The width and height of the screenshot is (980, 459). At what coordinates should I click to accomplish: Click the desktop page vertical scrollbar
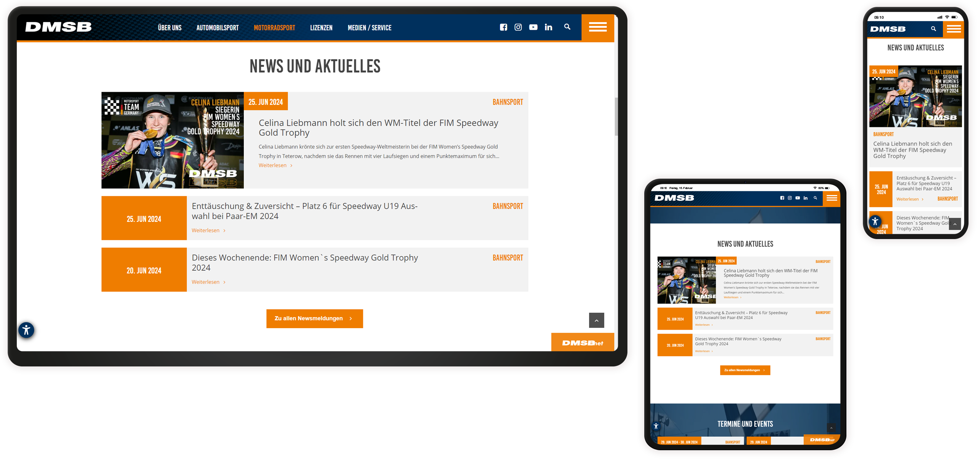pos(616,117)
